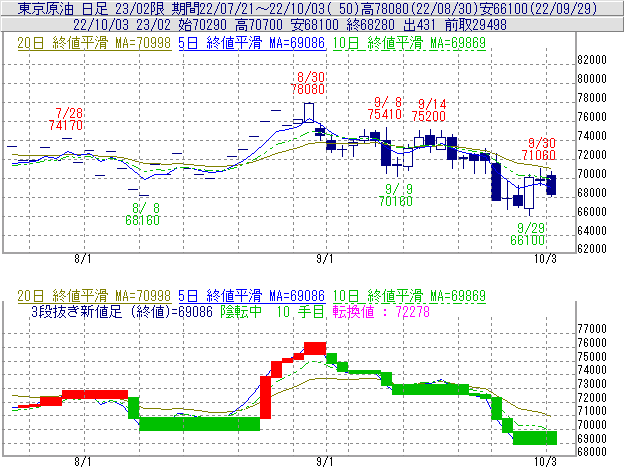Click the 5日 終値平滑 MA=69086 legend in upper chart

pos(252,43)
